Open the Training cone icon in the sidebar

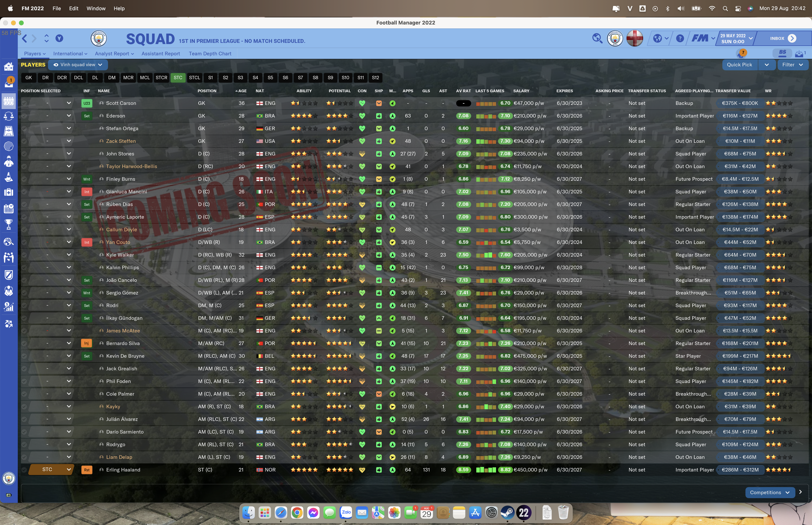click(8, 177)
